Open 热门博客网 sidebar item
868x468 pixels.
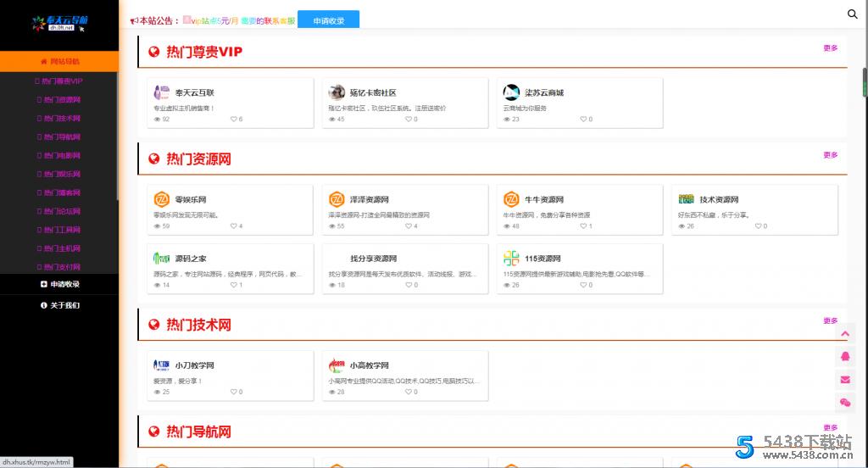[59, 192]
